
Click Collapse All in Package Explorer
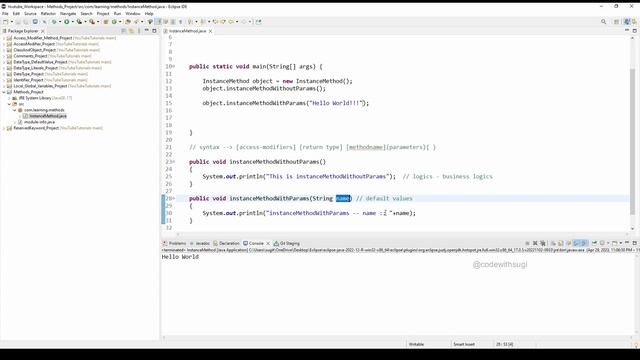click(123, 31)
